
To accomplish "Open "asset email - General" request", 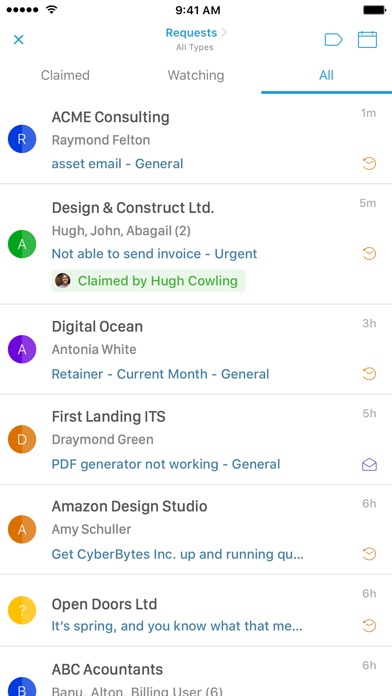I will [117, 164].
